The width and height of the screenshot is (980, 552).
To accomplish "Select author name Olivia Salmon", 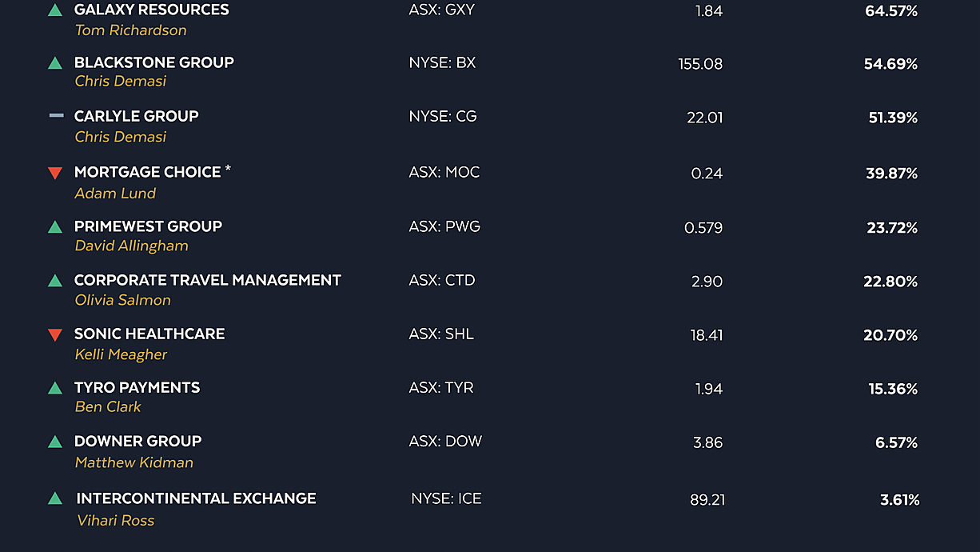I will (123, 300).
